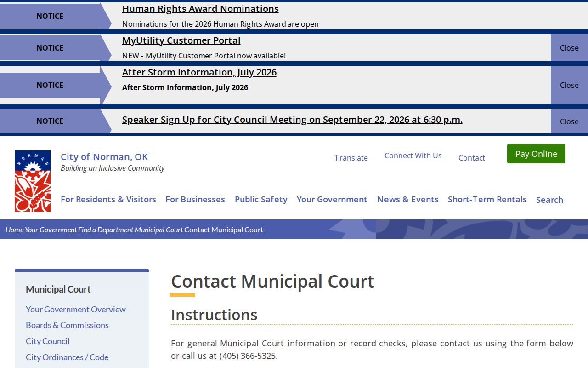Screen dimensions: 588x368
Task: Close the After Storm Information notice
Action: tap(569, 85)
